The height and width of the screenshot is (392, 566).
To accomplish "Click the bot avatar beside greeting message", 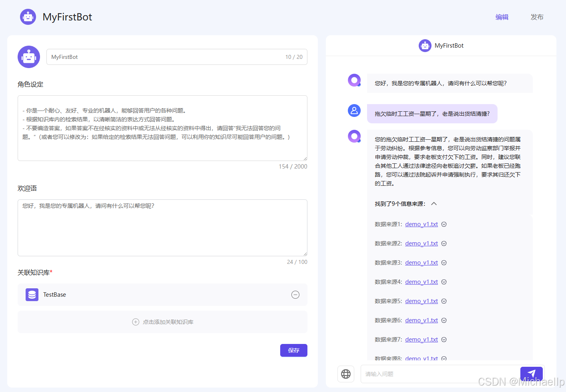I will pos(354,80).
